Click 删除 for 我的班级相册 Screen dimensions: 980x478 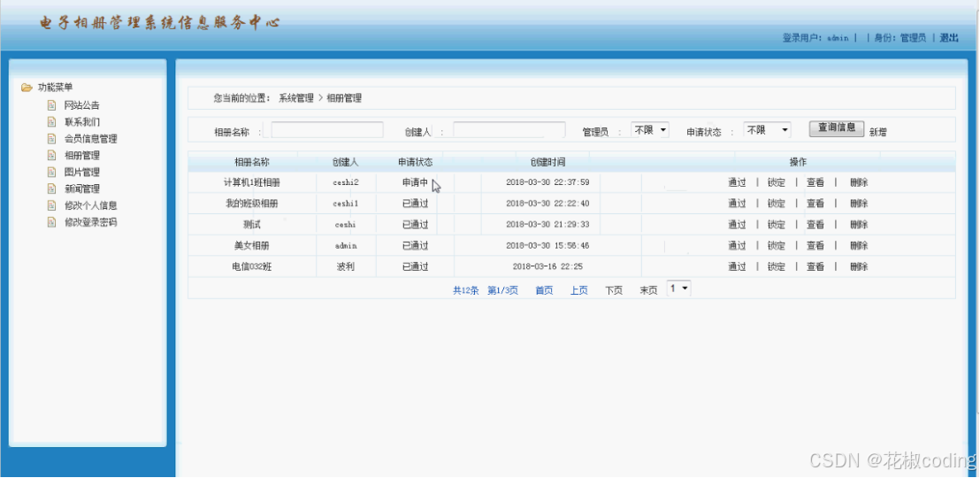(859, 204)
